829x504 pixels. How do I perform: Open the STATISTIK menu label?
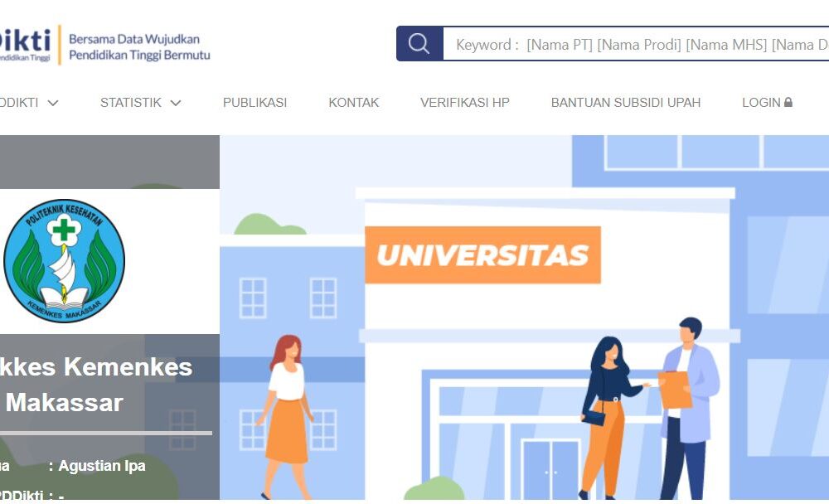131,103
